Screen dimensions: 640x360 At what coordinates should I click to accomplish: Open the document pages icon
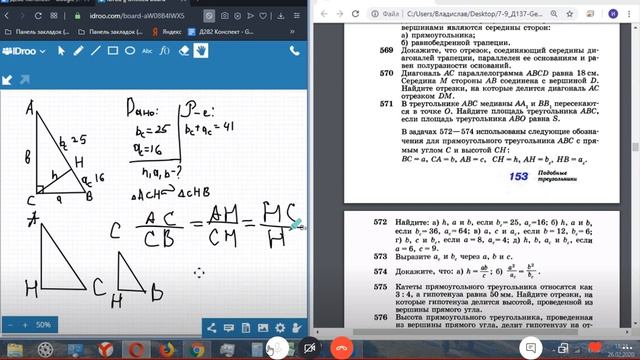(x=246, y=328)
